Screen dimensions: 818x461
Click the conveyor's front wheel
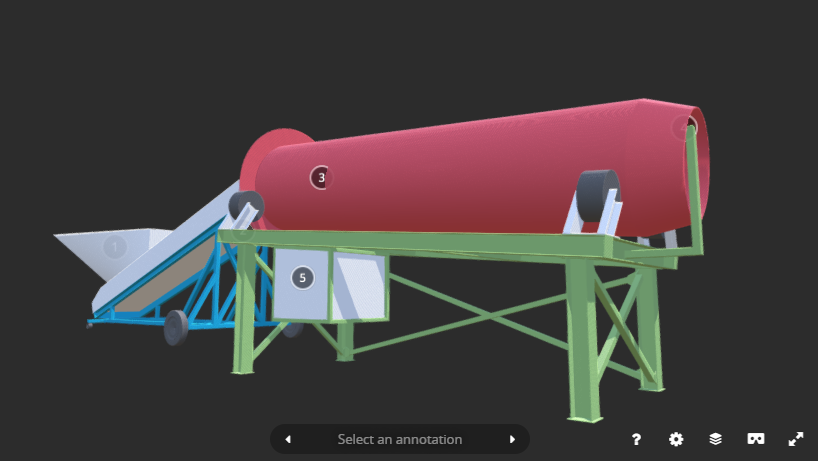(x=176, y=327)
